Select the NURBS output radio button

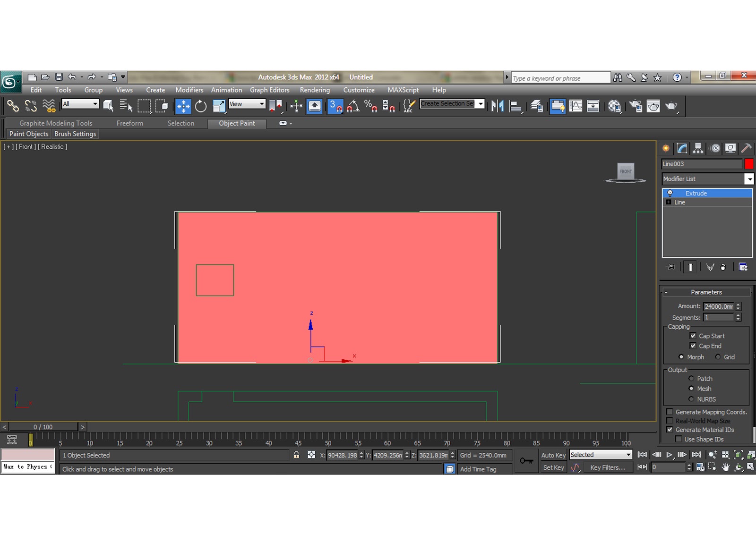(692, 399)
